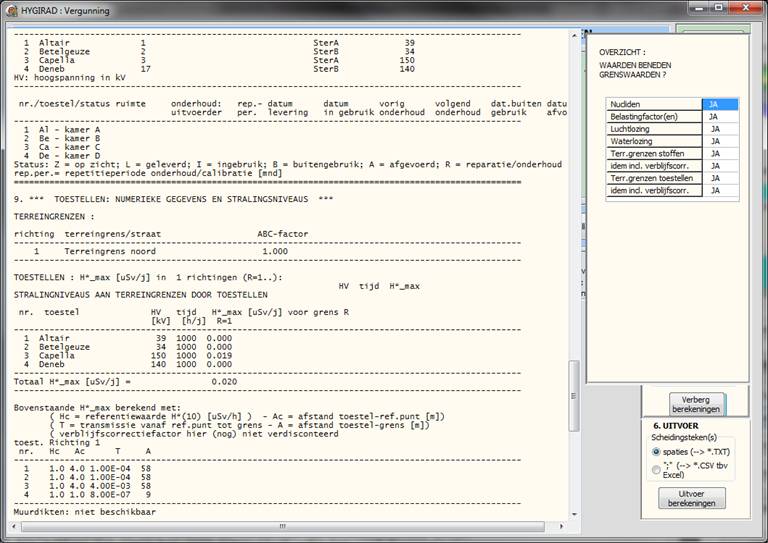This screenshot has width=768, height=543.
Task: Select the Terr.grenzen toestellen row label
Action: [654, 178]
